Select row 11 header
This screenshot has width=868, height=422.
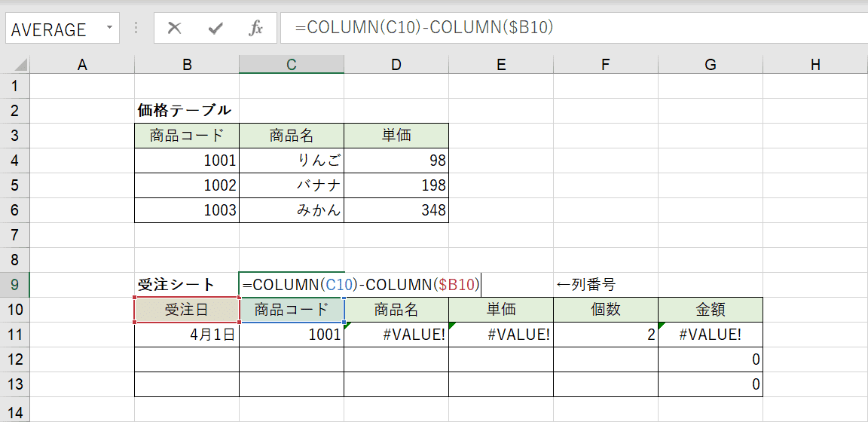(14, 335)
